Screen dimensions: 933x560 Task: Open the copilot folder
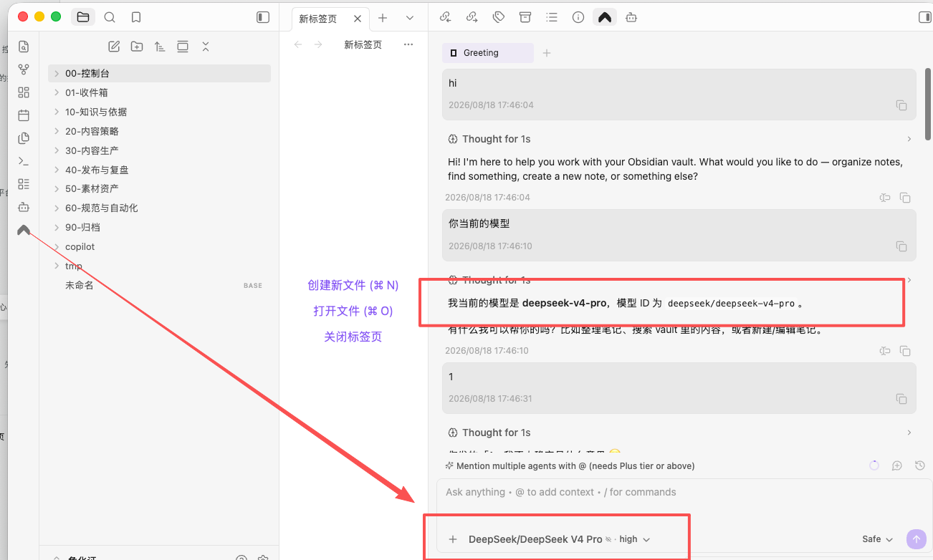click(x=159, y=246)
